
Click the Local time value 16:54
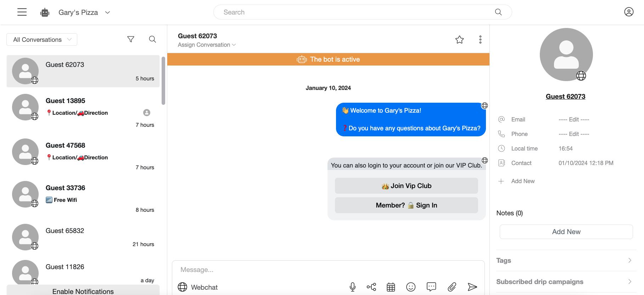pyautogui.click(x=566, y=148)
